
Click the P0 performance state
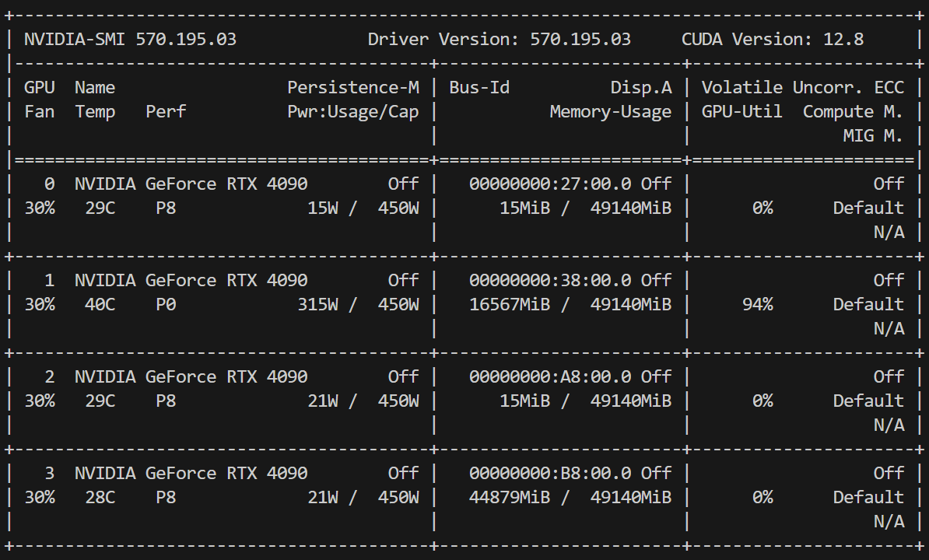166,305
